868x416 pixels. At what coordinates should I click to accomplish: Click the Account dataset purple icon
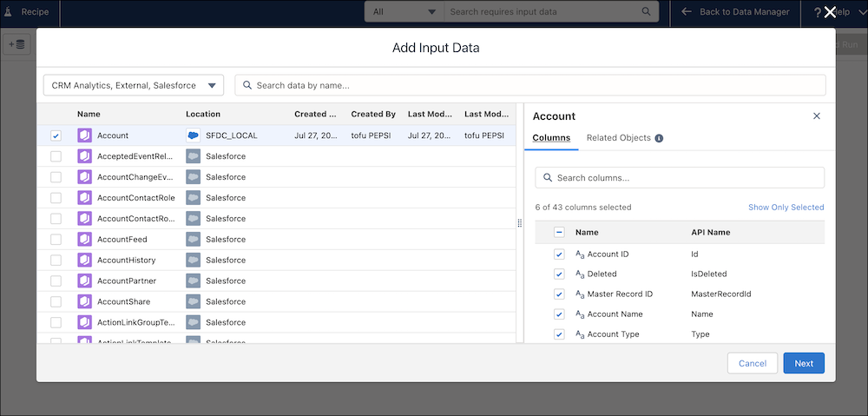[x=84, y=135]
